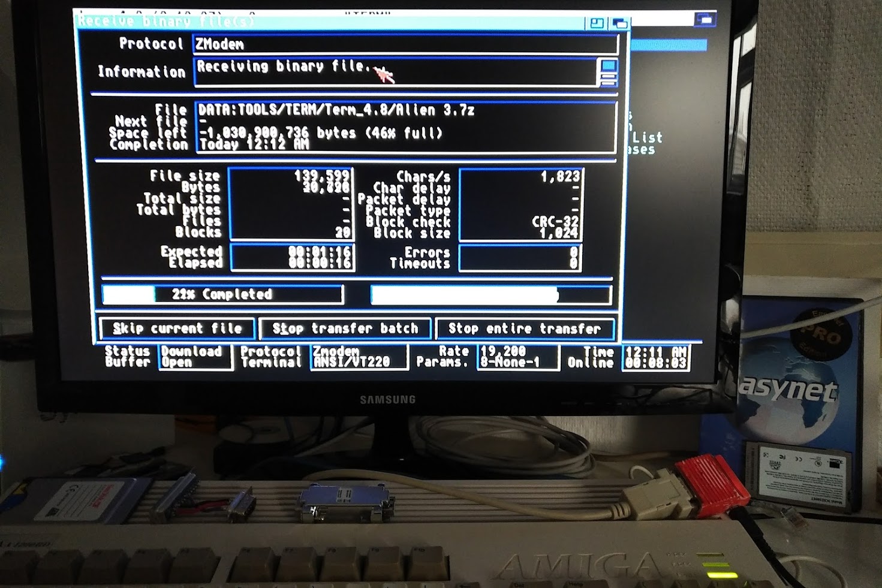Image resolution: width=882 pixels, height=588 pixels.
Task: Click the Chars/s value 1,823
Action: [560, 176]
